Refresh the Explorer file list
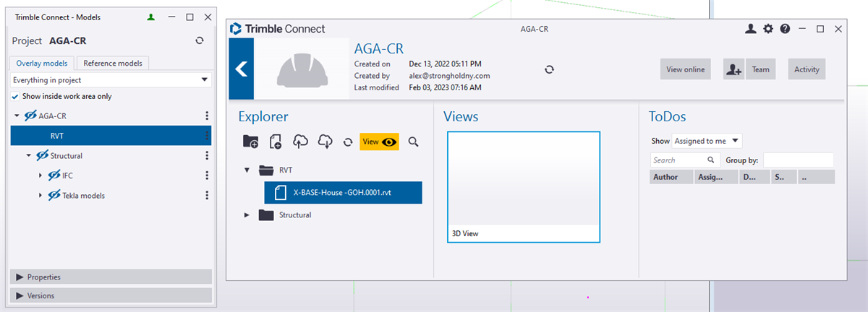This screenshot has height=312, width=868. 347,142
